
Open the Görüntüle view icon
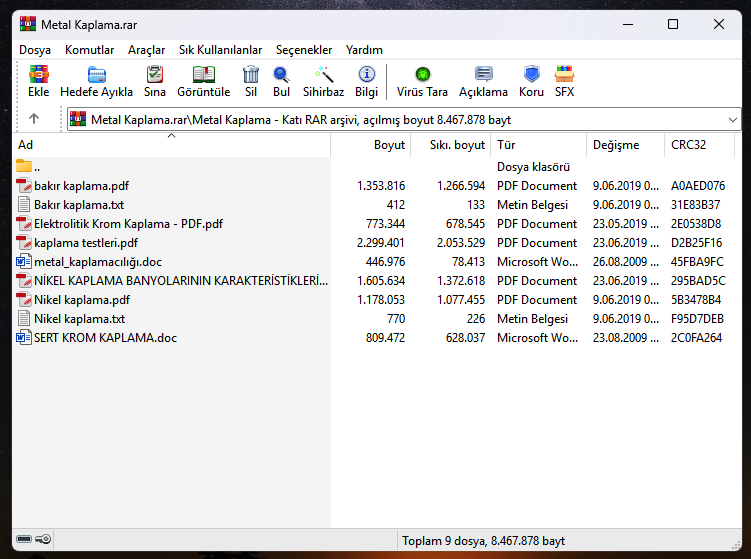tap(204, 75)
